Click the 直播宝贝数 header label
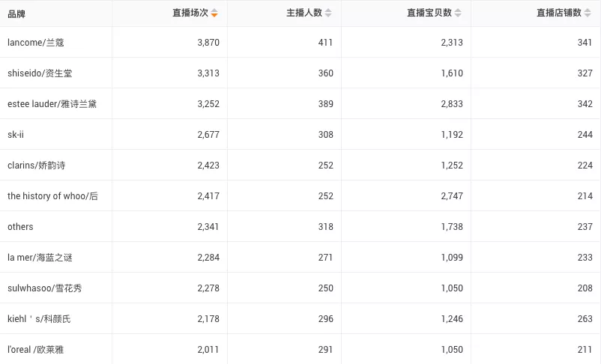 (x=429, y=13)
